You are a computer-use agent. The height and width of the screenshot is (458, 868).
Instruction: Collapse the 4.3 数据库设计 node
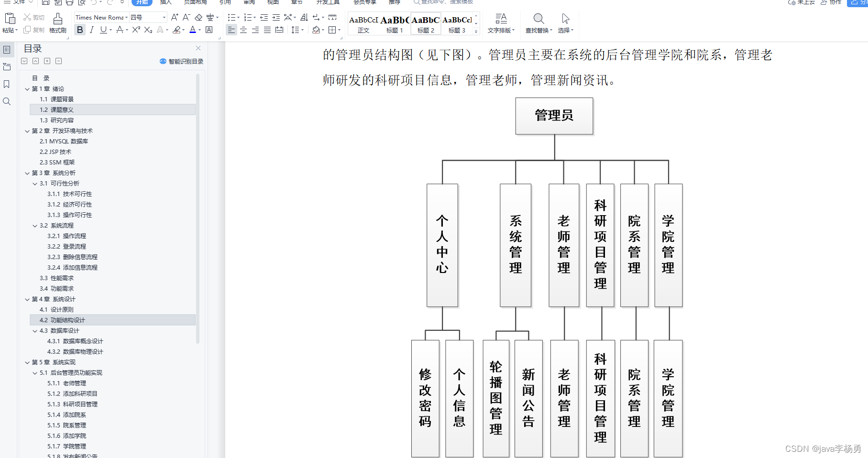35,331
